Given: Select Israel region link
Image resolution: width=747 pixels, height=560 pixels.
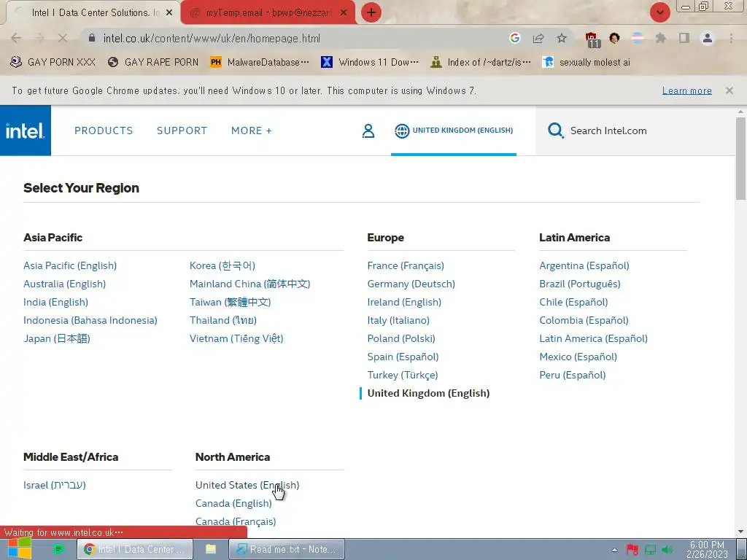Looking at the screenshot, I should point(54,485).
